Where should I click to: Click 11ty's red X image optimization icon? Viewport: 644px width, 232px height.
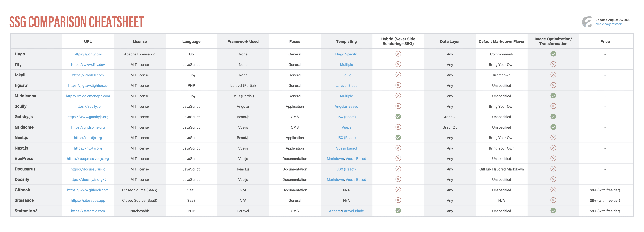pos(553,64)
